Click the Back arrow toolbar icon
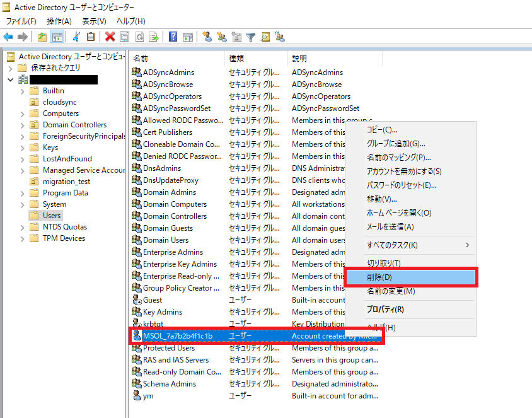Screen dimensions: 532x418 tap(8, 37)
